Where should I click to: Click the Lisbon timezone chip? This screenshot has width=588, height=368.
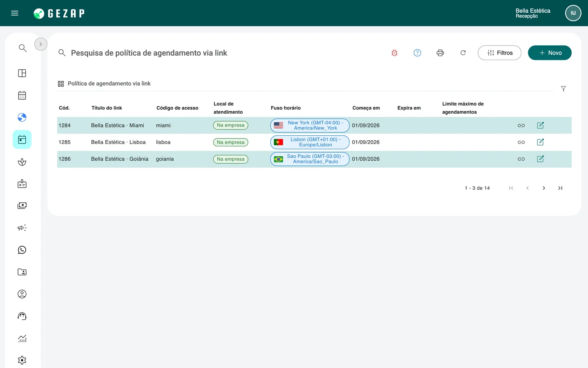pos(310,142)
